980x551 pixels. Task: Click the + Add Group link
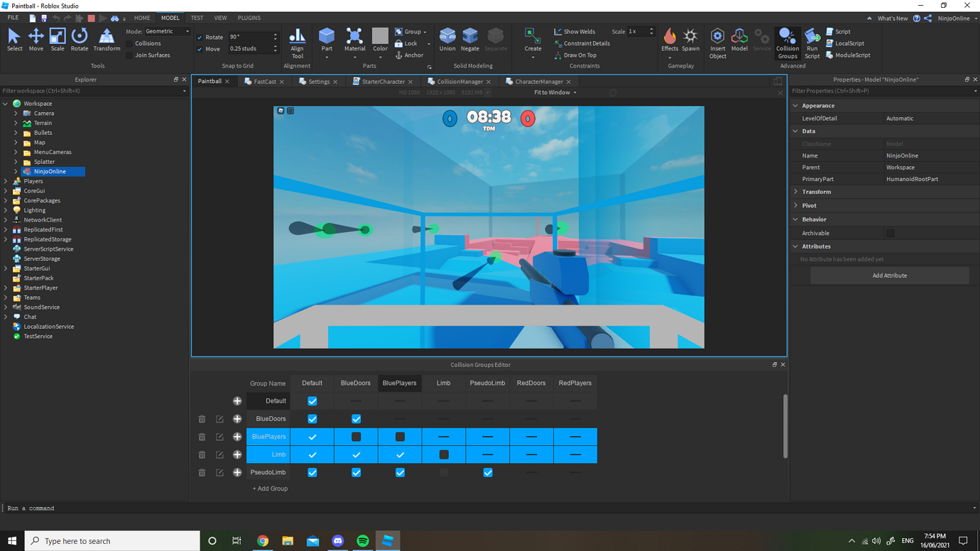[270, 489]
